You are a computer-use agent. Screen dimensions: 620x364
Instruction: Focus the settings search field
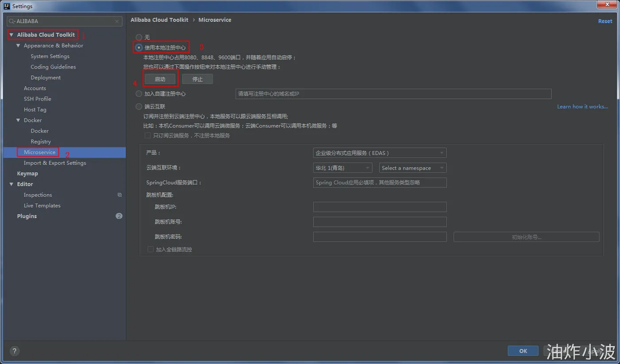(x=65, y=21)
